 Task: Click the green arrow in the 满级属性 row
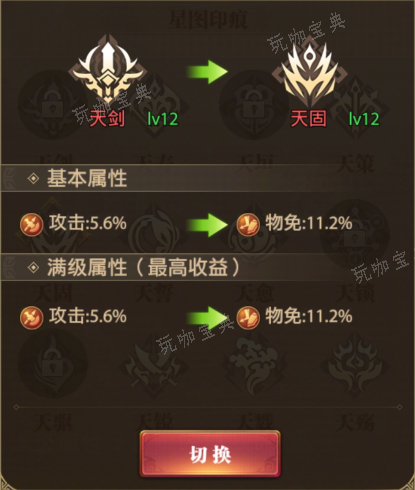click(x=207, y=318)
